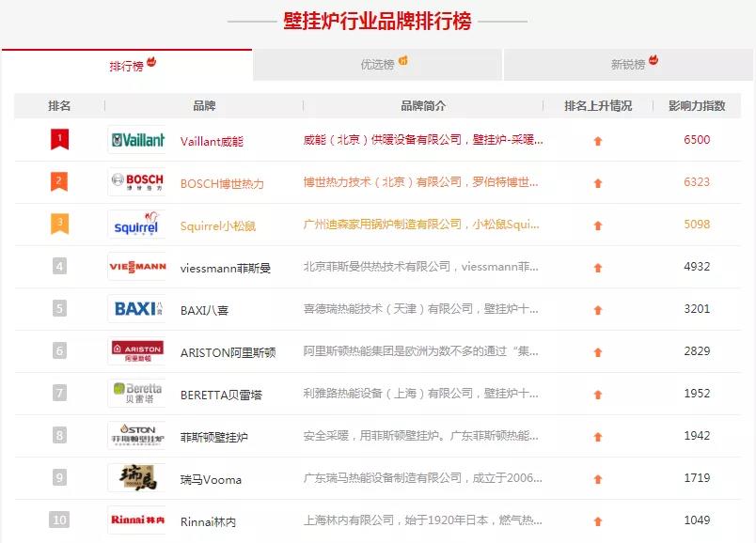756x543 pixels.
Task: Click the orange rank 2 ribbon badge
Action: coord(59,181)
